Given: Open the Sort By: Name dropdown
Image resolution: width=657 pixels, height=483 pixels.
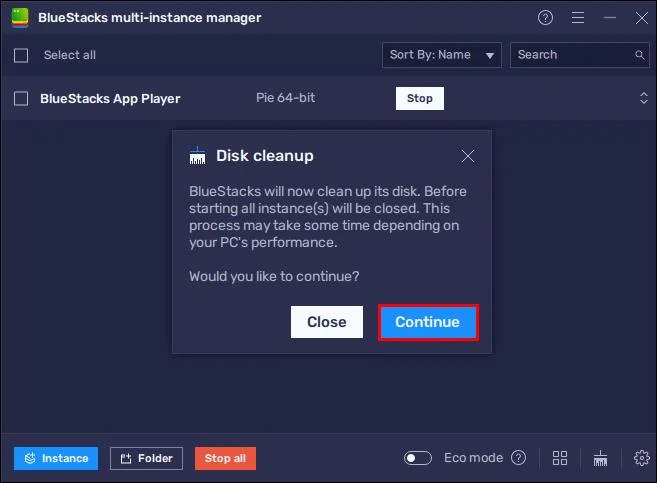Looking at the screenshot, I should coord(442,55).
